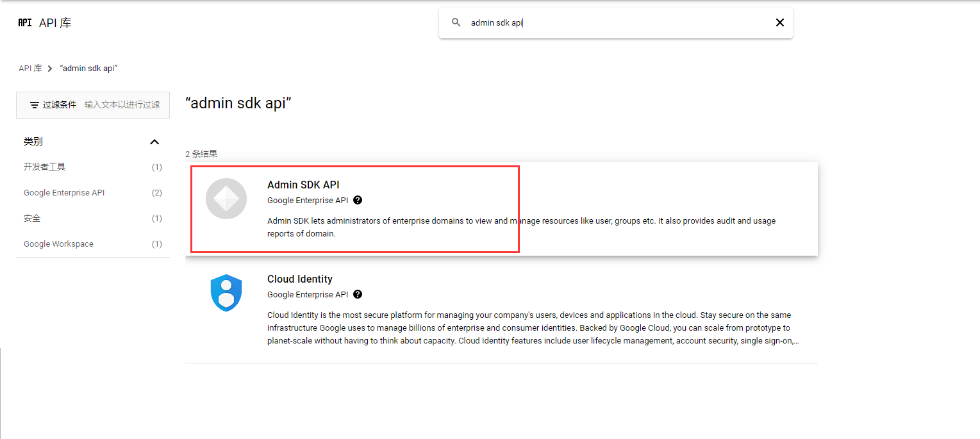Open the Cloud Identity result

click(300, 279)
